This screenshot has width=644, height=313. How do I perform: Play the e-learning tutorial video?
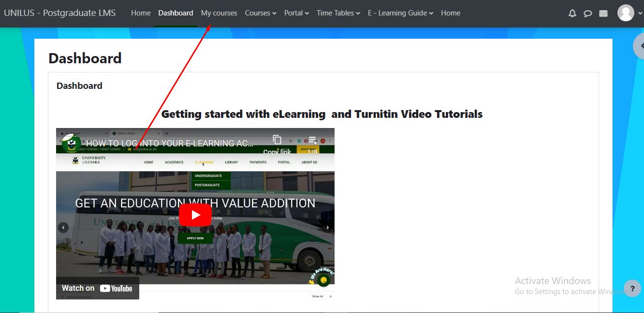coord(195,215)
